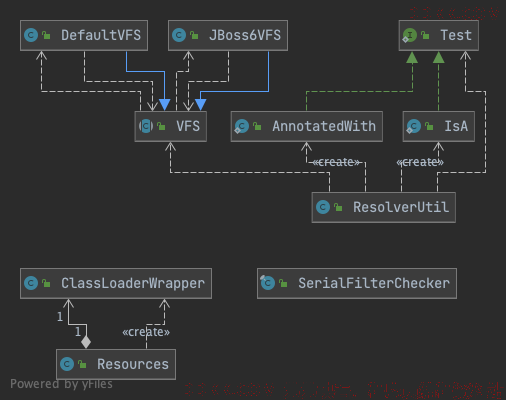
Task: Click the SerialFilterChecker text label
Action: [374, 283]
